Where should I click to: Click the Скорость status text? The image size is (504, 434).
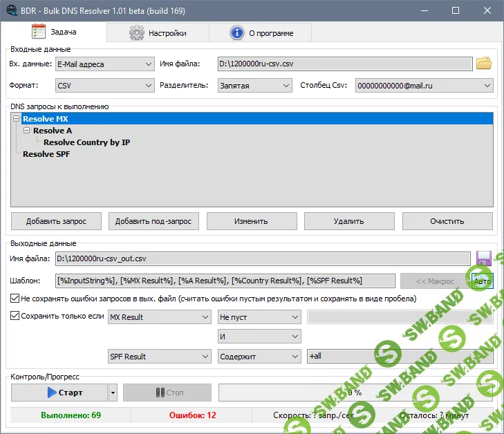coord(313,415)
